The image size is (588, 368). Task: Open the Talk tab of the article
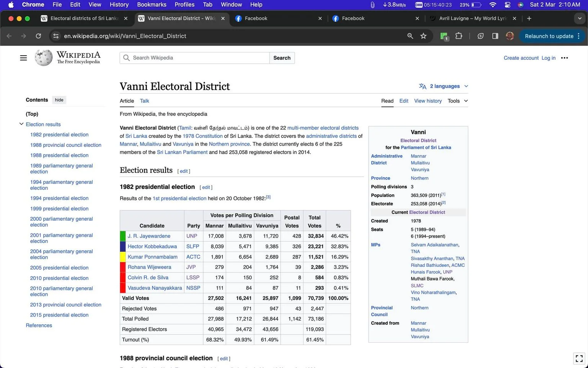144,101
